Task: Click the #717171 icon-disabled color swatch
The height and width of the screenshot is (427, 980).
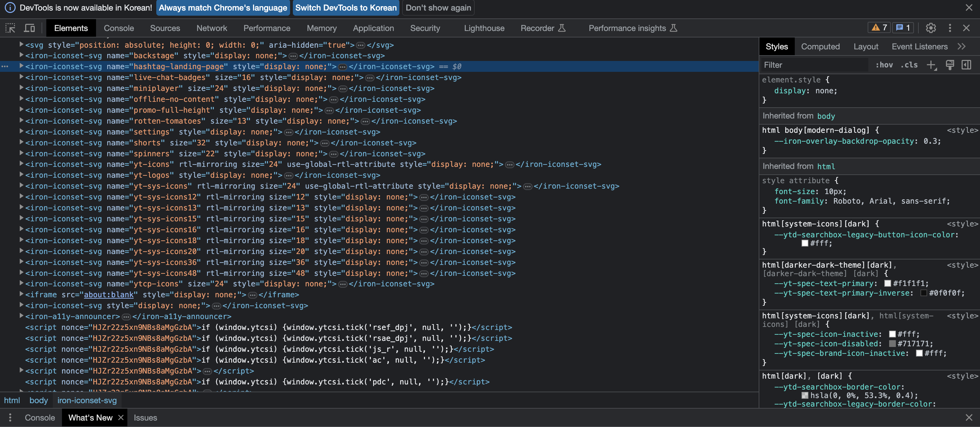Action: click(x=892, y=344)
